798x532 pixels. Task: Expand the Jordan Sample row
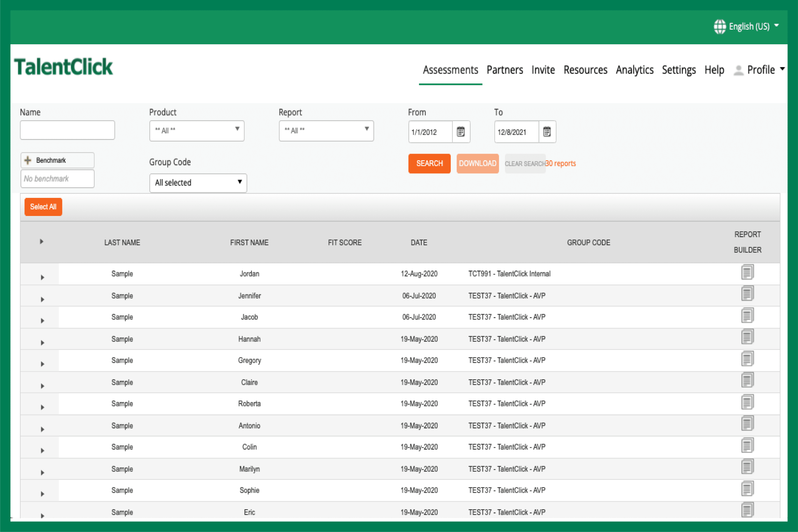click(42, 278)
